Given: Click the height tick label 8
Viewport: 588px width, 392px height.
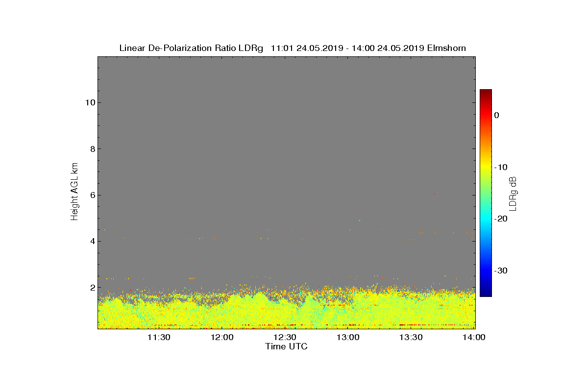Looking at the screenshot, I should pos(92,149).
